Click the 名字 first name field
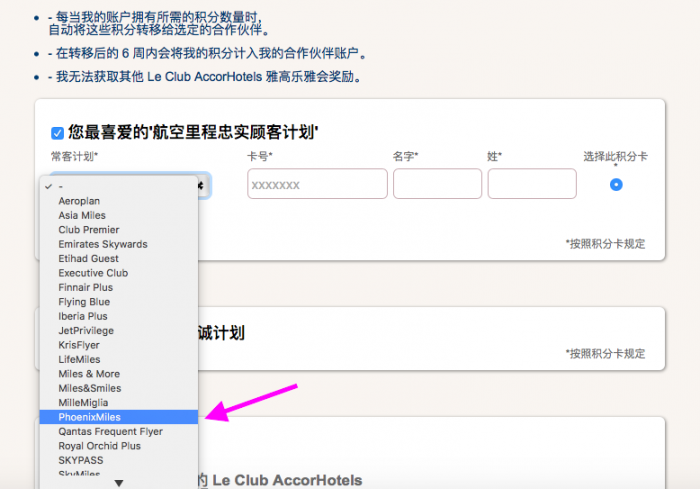The width and height of the screenshot is (700, 489). point(438,184)
